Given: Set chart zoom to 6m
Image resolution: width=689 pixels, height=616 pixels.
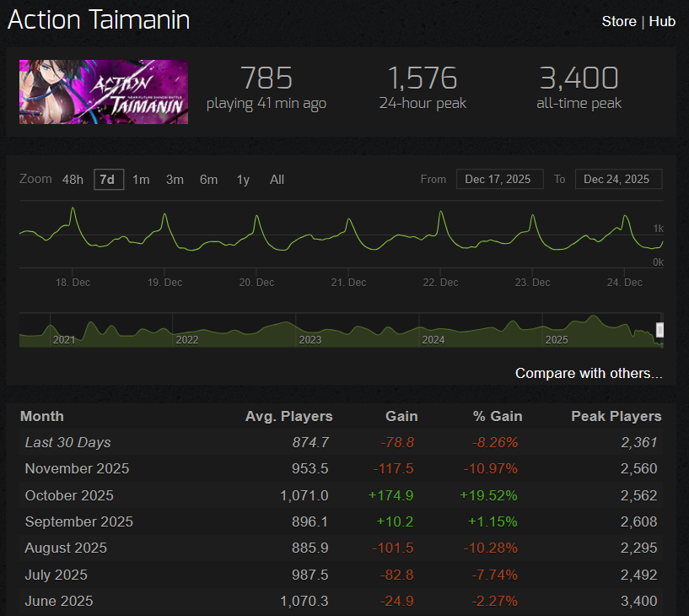Looking at the screenshot, I should (x=208, y=180).
